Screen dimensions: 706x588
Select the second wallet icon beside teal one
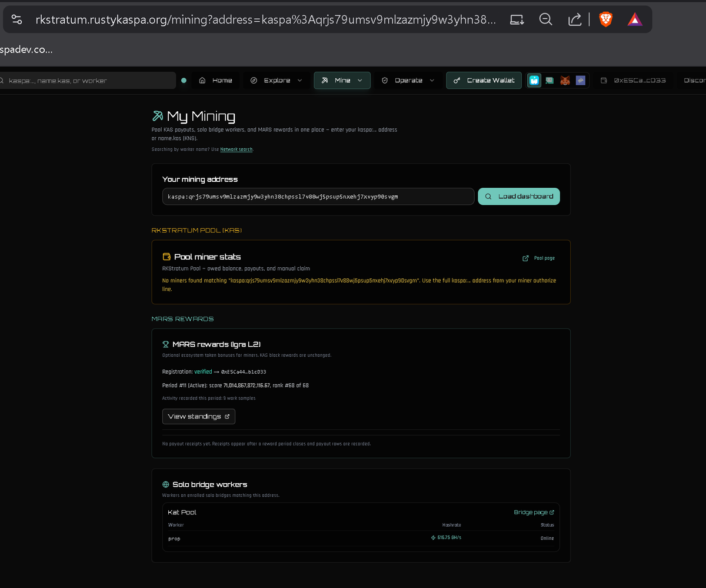[x=550, y=81]
